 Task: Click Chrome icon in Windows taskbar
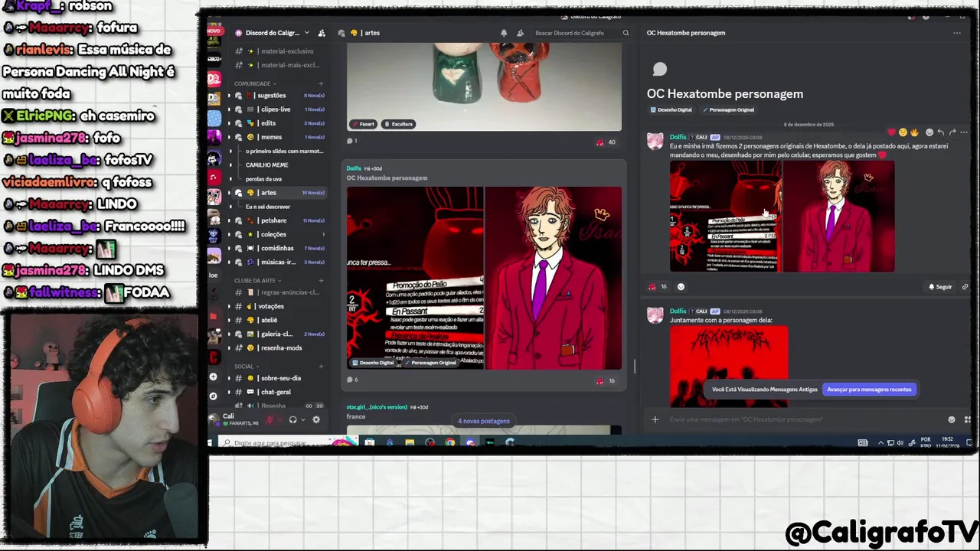coord(449,442)
